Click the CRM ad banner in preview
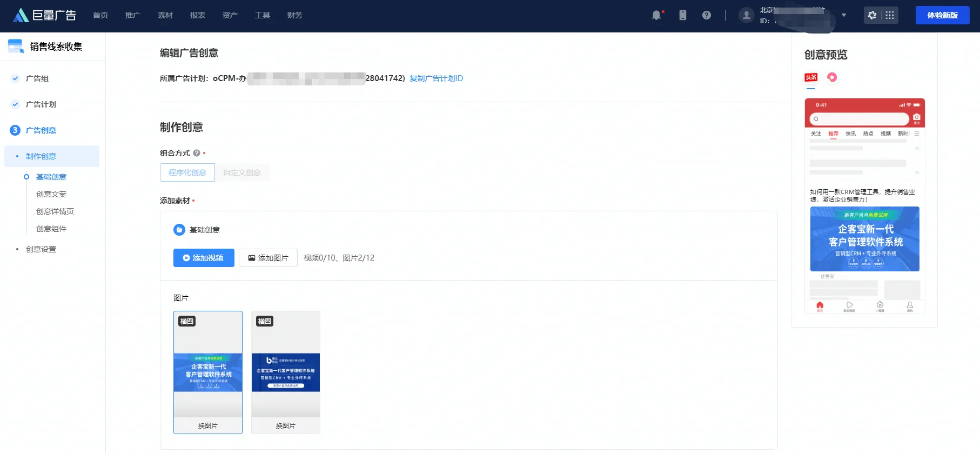This screenshot has width=980, height=453. [x=865, y=239]
